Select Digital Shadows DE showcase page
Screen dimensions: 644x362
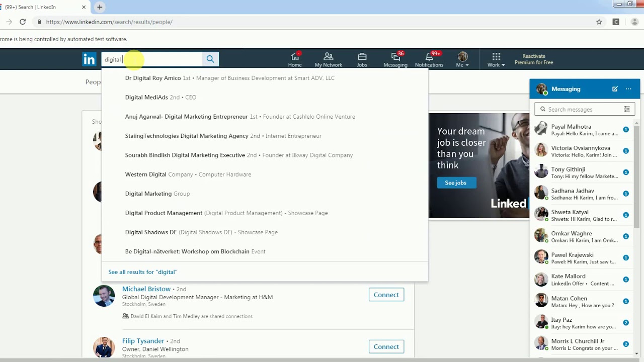265,232
